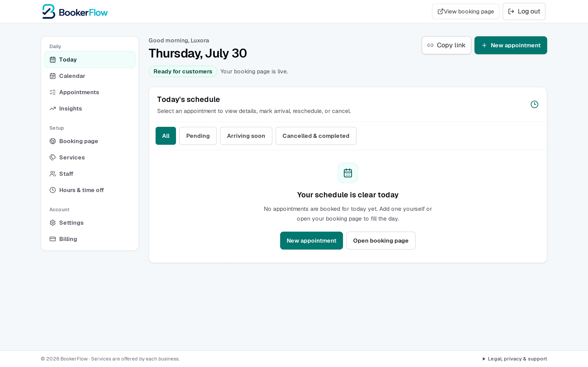This screenshot has width=588, height=367.
Task: Select the Pending filter
Action: [198, 136]
